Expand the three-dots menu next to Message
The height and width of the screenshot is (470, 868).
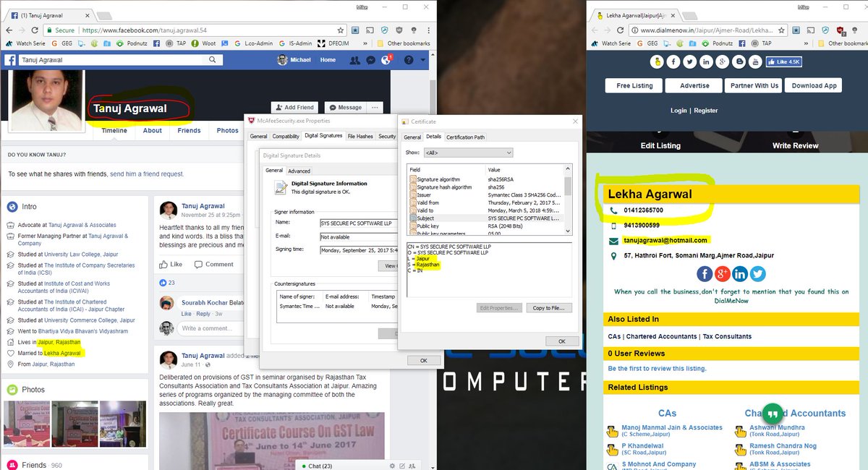click(x=375, y=107)
